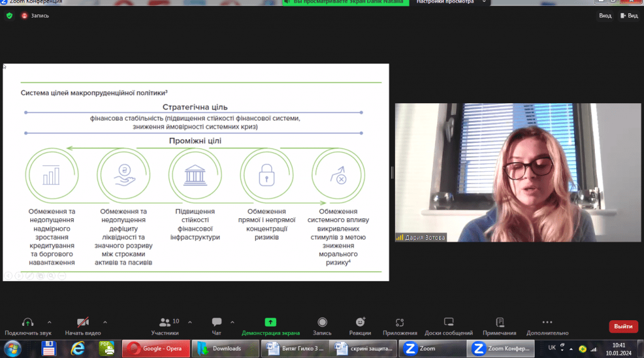Screen dimensions: 644x358
Task: Expand the Дополнительно more options menu
Action: pyautogui.click(x=547, y=323)
